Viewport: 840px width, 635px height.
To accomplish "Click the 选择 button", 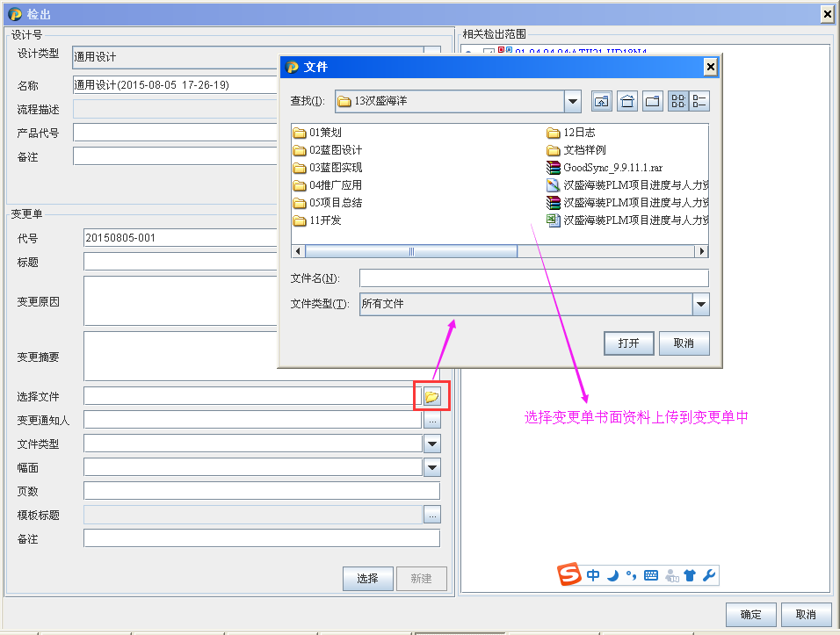I will point(367,578).
